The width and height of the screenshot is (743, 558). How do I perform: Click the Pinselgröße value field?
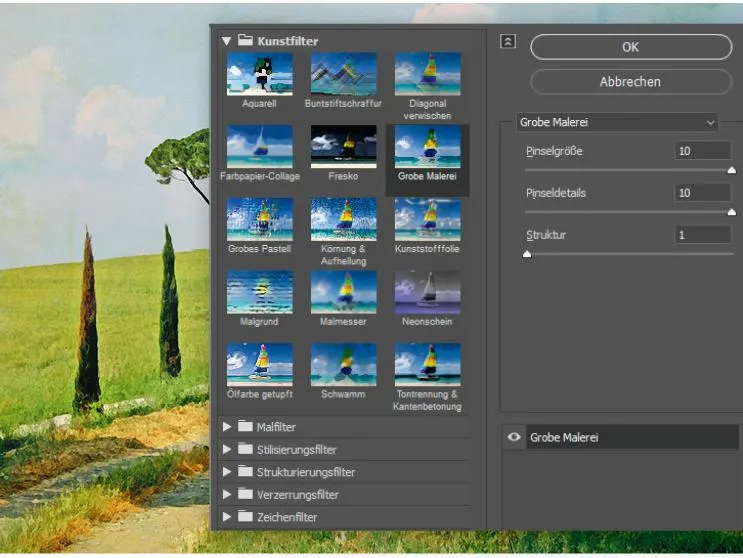(x=702, y=151)
